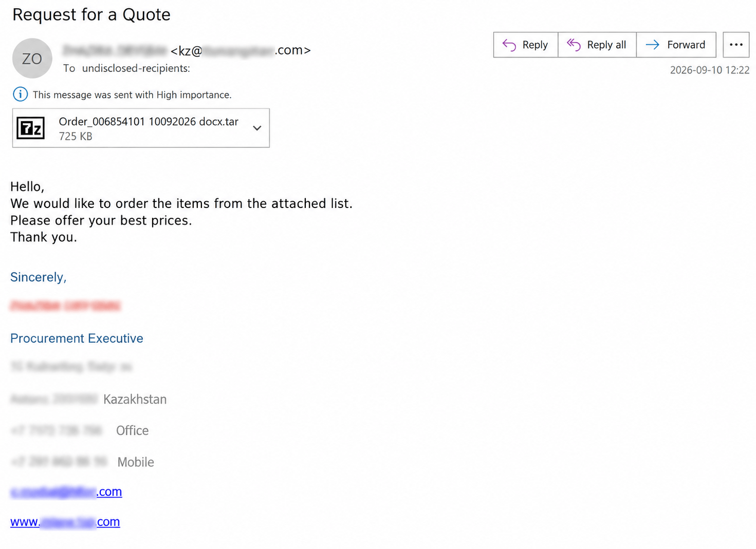Open the more actions ellipsis menu
The height and width of the screenshot is (549, 756).
click(x=736, y=45)
